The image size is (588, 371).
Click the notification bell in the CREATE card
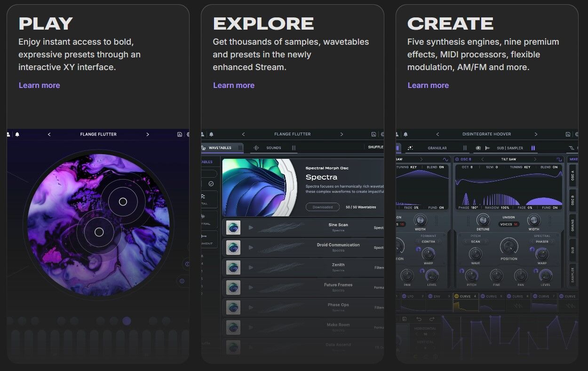(x=405, y=134)
